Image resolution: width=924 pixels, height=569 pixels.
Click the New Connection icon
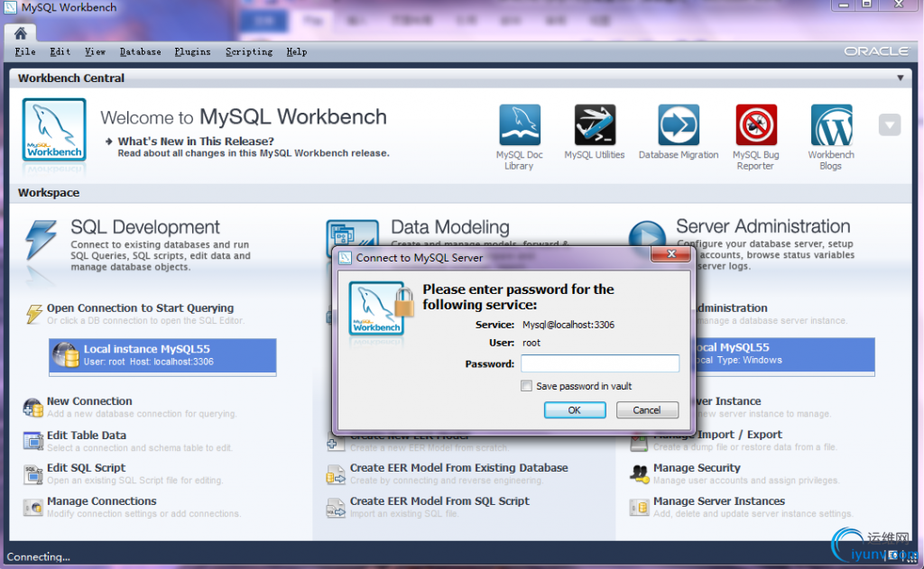click(x=33, y=407)
